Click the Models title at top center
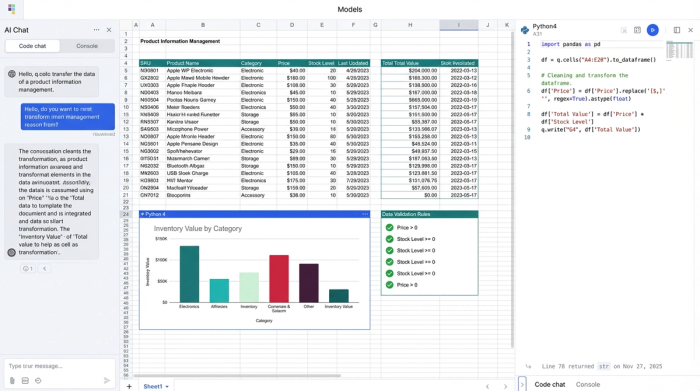Screen dimensions: 700x391 350,9
